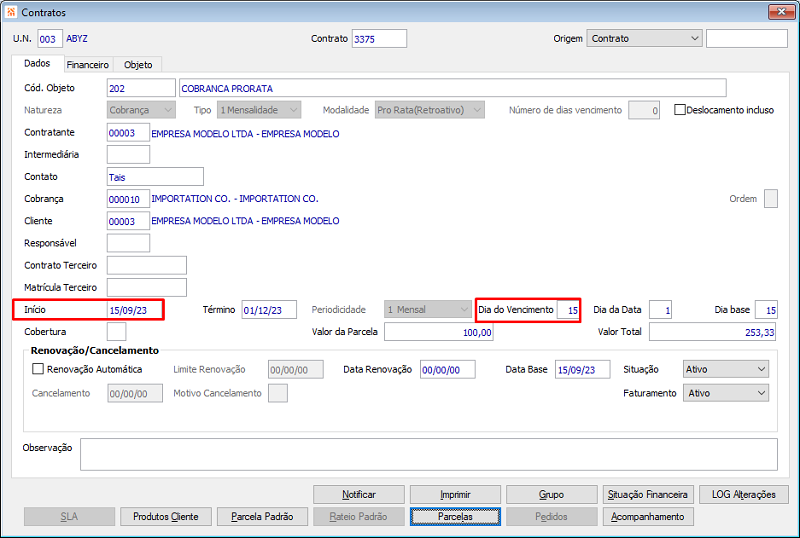Screen dimensions: 800x538
Task: Click the Valor Total field
Action: [x=713, y=332]
